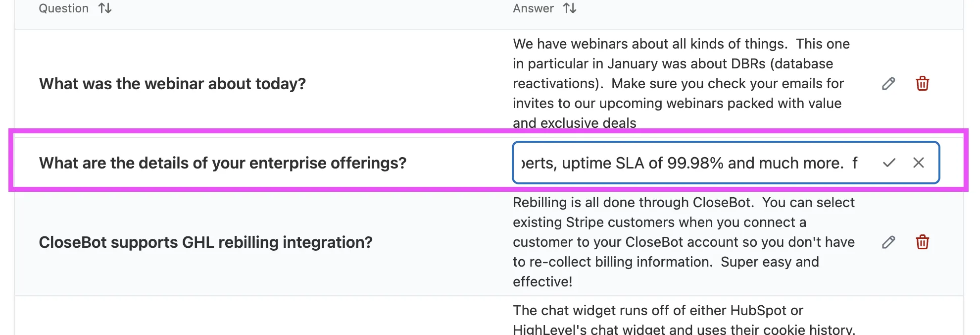This screenshot has width=980, height=335.
Task: Sort the table by the Question column icon
Action: point(105,8)
